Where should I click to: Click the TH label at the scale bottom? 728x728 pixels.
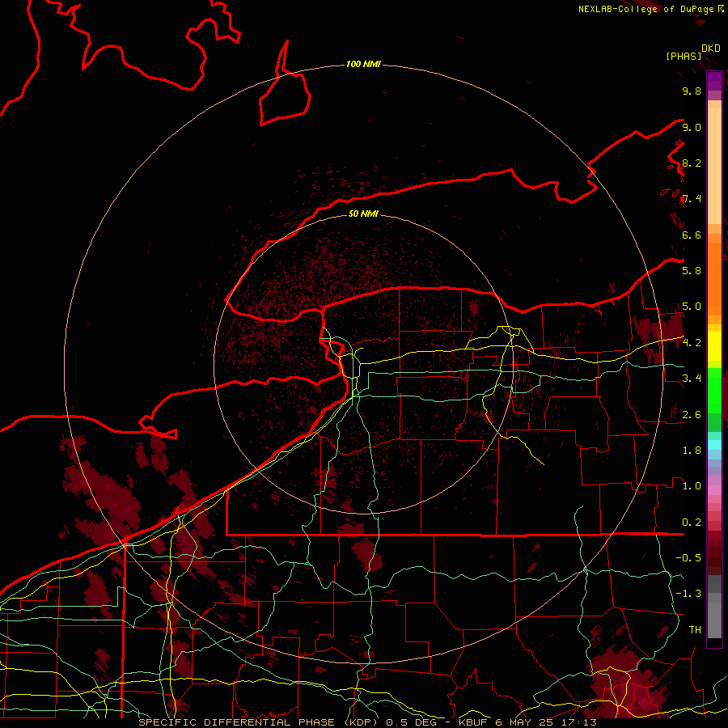click(695, 629)
